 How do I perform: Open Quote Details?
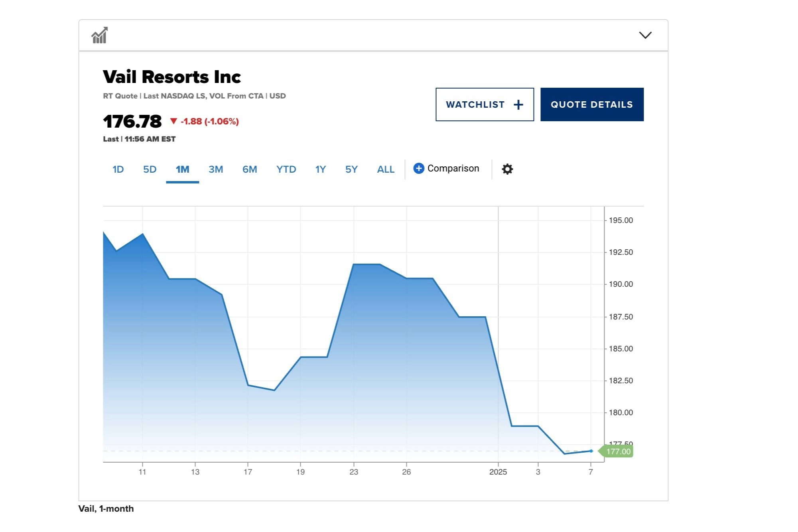(591, 104)
